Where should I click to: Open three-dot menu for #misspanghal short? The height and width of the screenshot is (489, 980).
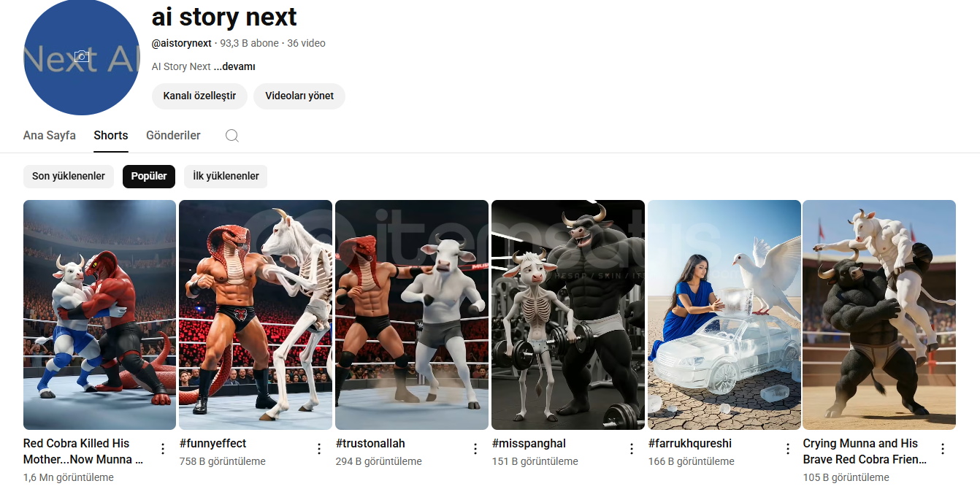[x=632, y=449]
